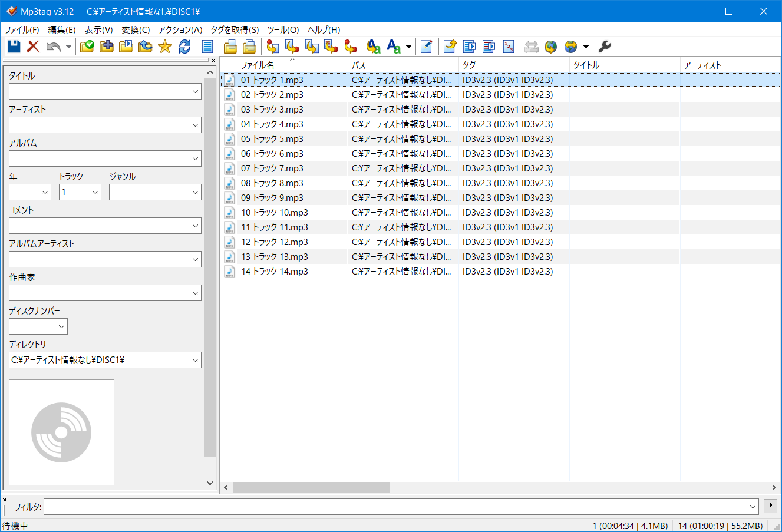Open the undo history dropdown arrow
Viewport: 782px width, 532px height.
point(68,47)
